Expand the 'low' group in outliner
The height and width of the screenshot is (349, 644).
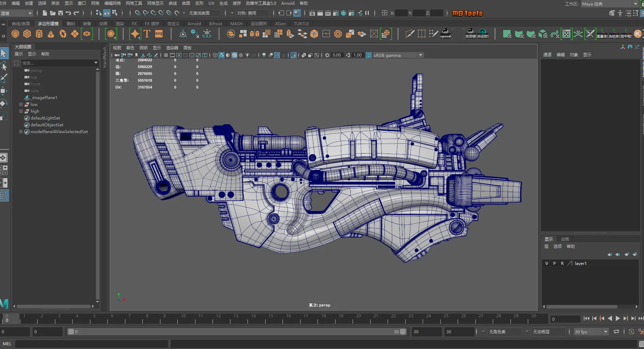21,105
